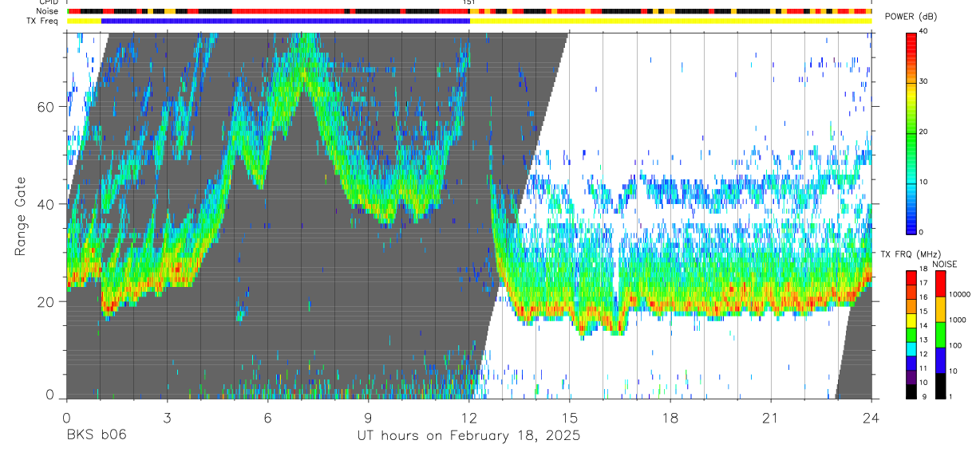
Task: Click the 12 tick on the UT hours axis
Action: pos(469,417)
